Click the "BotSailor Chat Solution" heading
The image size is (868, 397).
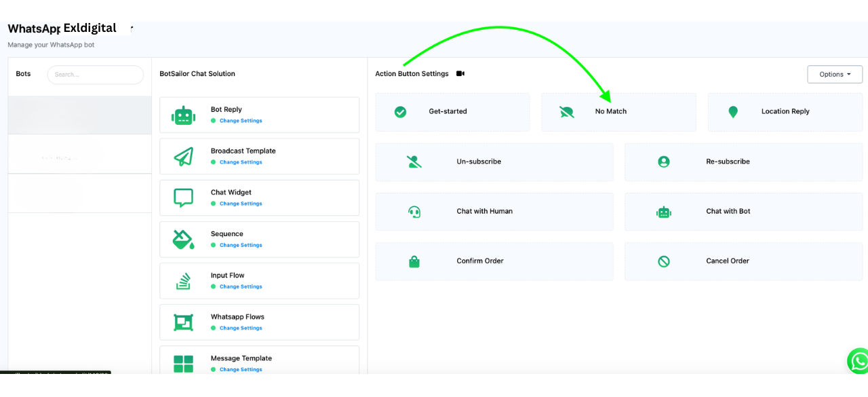(x=197, y=74)
